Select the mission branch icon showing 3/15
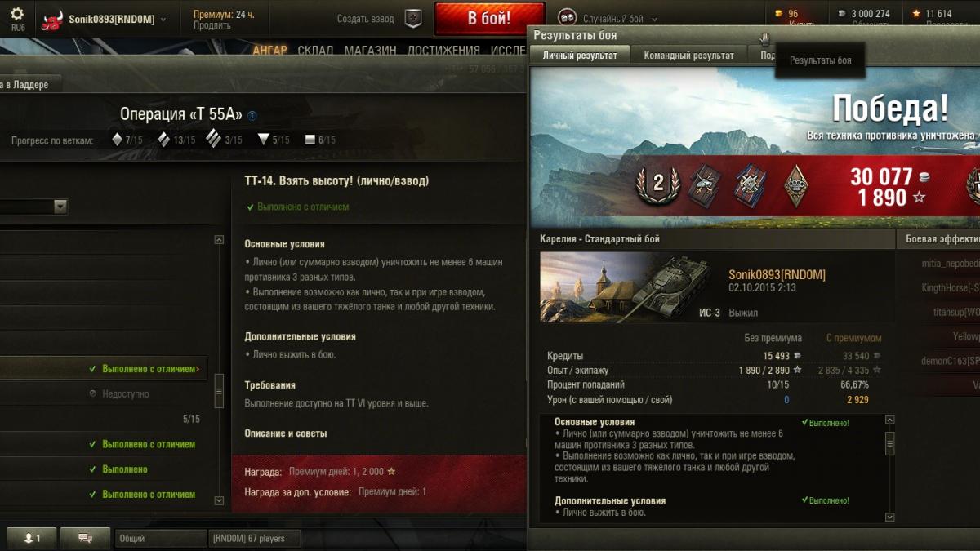Viewport: 980px width, 551px height. 214,138
